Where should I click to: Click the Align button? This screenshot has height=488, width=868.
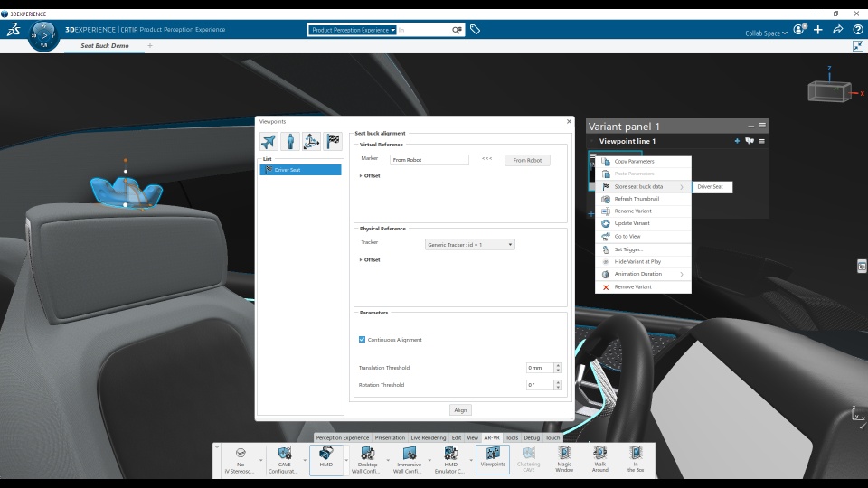pyautogui.click(x=460, y=410)
